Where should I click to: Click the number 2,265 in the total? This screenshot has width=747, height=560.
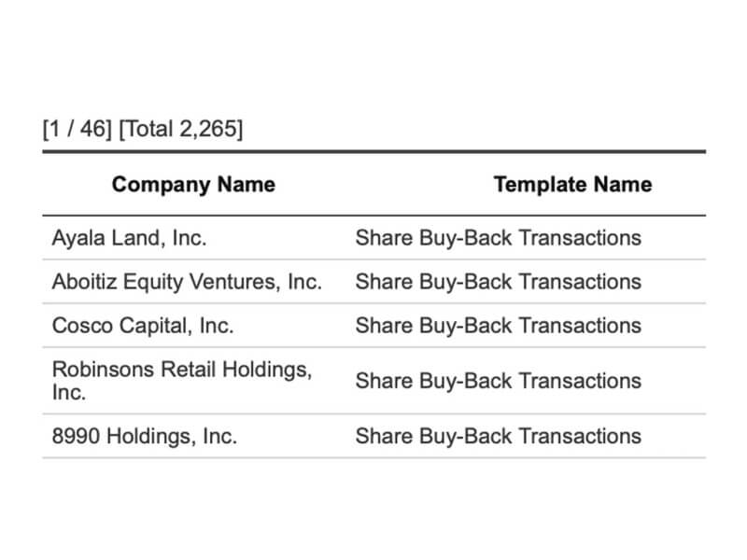[x=206, y=129]
